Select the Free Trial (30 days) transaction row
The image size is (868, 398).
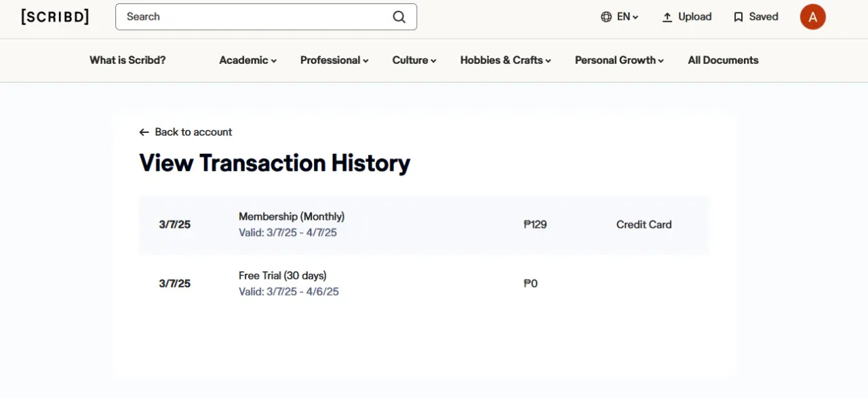424,284
